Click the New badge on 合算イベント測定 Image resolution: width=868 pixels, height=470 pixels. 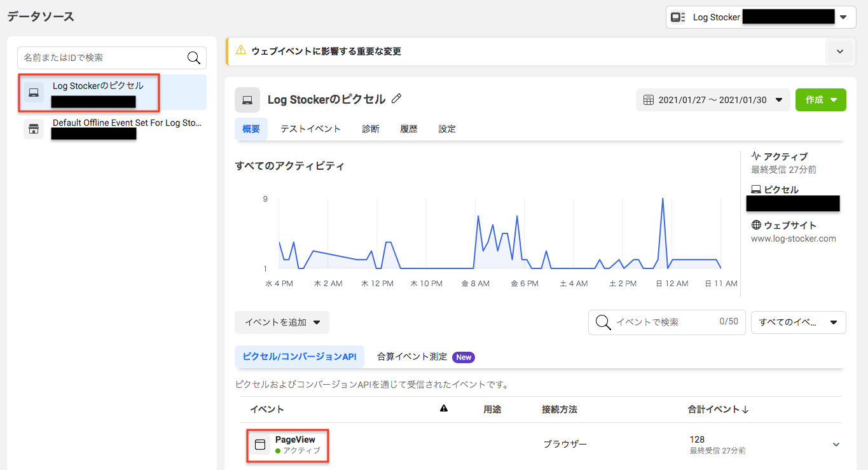tap(464, 357)
